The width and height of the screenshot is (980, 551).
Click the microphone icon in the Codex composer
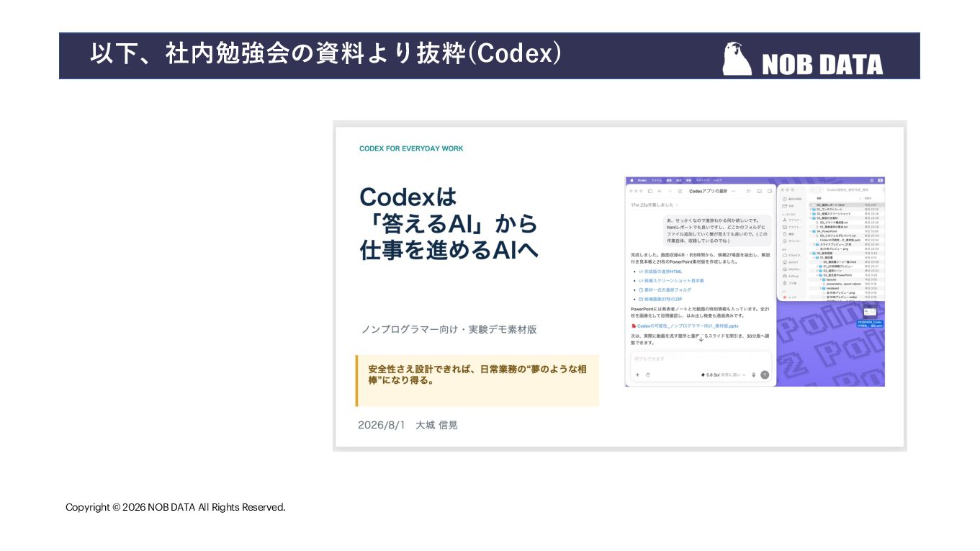(x=754, y=375)
